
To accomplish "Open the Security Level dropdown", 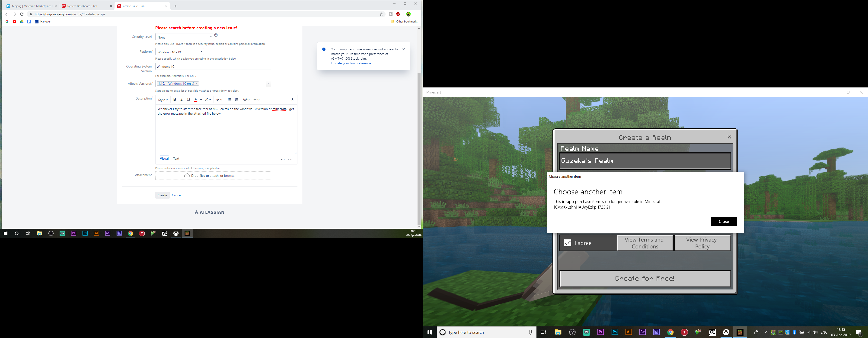I will click(184, 37).
